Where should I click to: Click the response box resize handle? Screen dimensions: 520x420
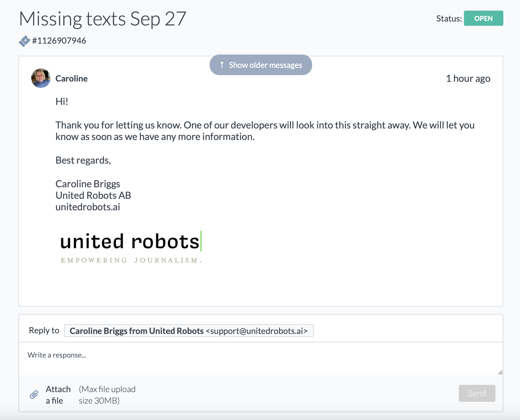(x=500, y=372)
